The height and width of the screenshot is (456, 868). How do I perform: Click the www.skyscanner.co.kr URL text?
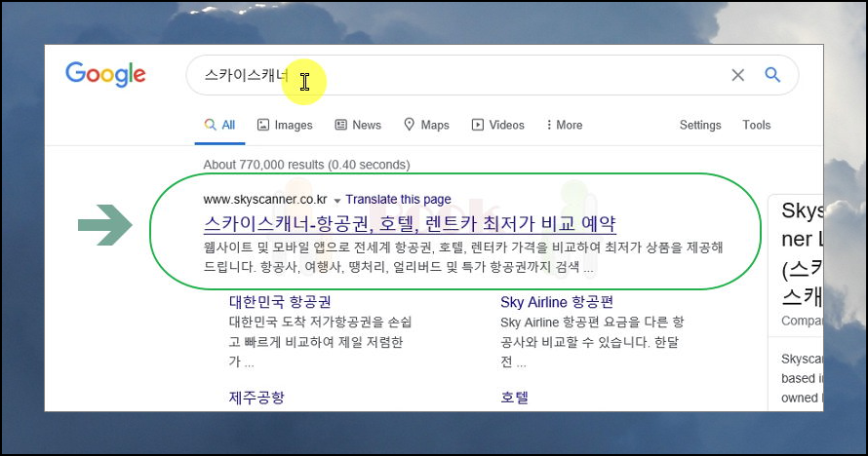[265, 199]
